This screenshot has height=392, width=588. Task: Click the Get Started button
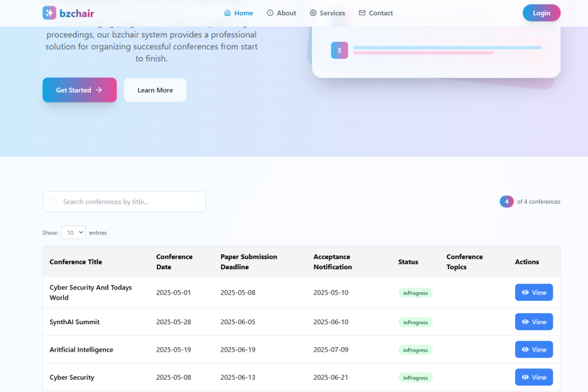pyautogui.click(x=80, y=90)
